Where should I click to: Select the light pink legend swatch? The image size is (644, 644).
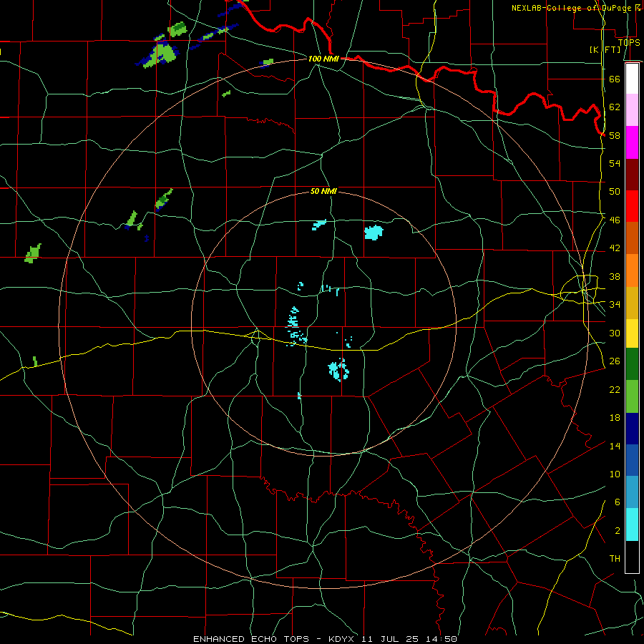point(632,110)
